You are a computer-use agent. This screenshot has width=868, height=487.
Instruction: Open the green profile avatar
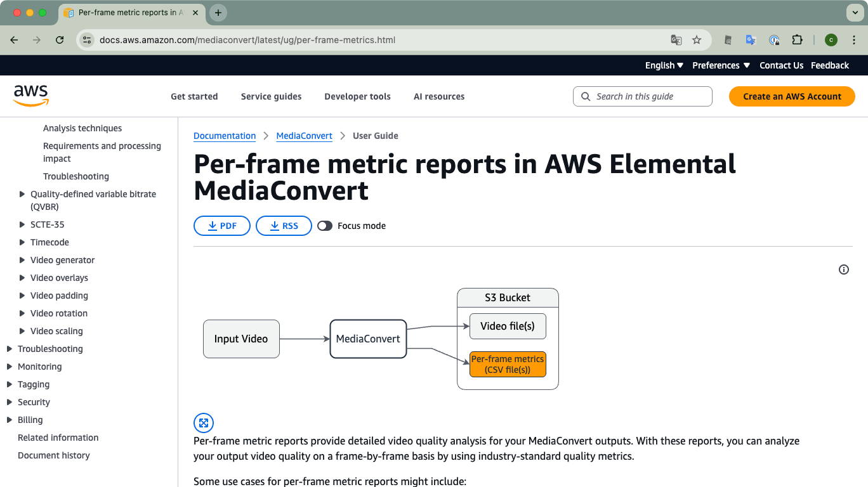pyautogui.click(x=831, y=40)
